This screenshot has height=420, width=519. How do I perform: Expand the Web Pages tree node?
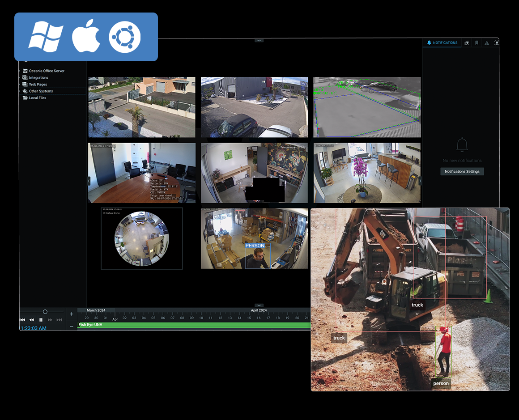(x=20, y=85)
